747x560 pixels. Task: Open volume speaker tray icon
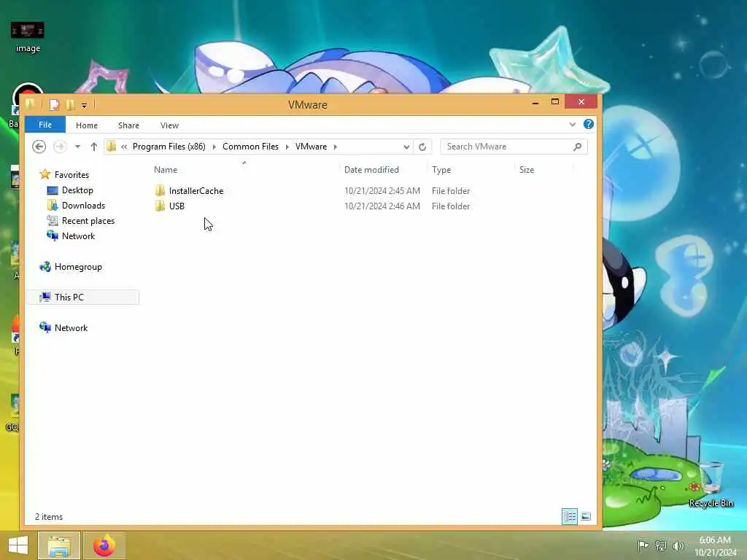tap(678, 545)
